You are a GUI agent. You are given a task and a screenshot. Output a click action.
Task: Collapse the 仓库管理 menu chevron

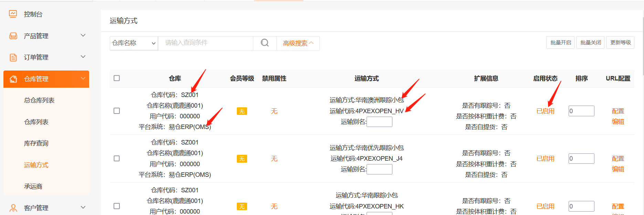tap(83, 78)
